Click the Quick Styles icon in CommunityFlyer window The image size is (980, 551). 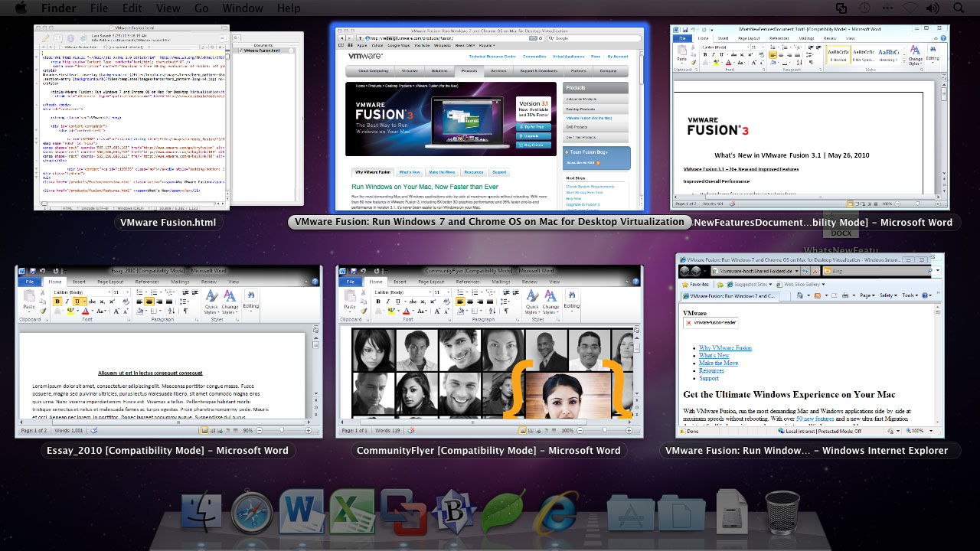532,302
